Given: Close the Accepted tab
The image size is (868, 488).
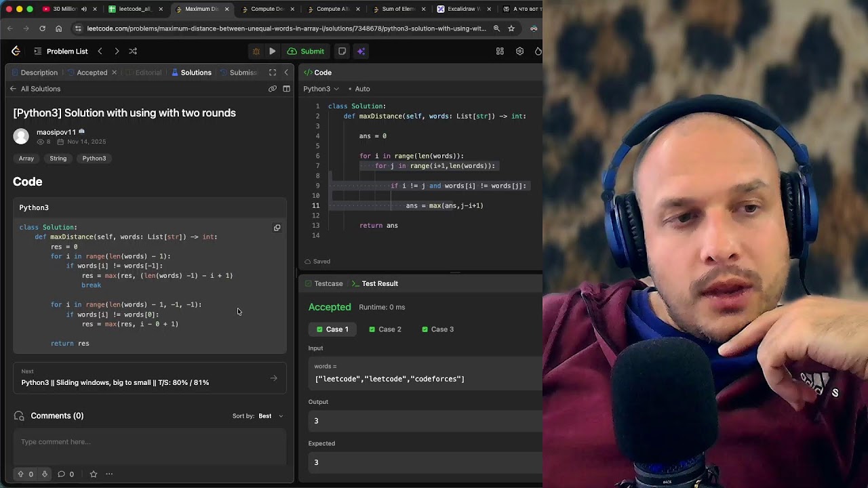Looking at the screenshot, I should point(114,73).
